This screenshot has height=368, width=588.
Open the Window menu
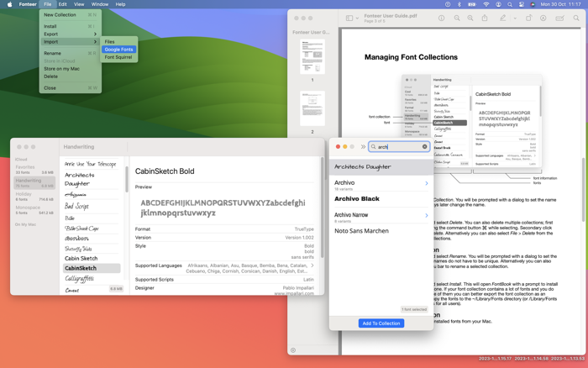(x=100, y=4)
